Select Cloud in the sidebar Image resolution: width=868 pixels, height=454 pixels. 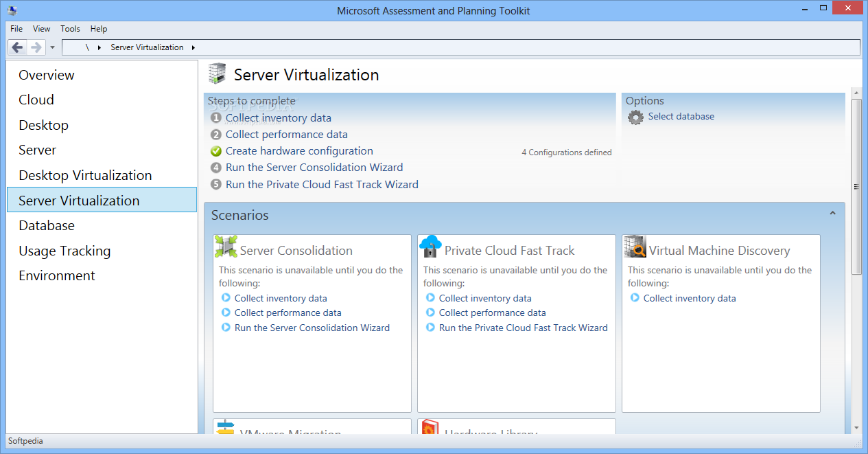click(x=102, y=100)
